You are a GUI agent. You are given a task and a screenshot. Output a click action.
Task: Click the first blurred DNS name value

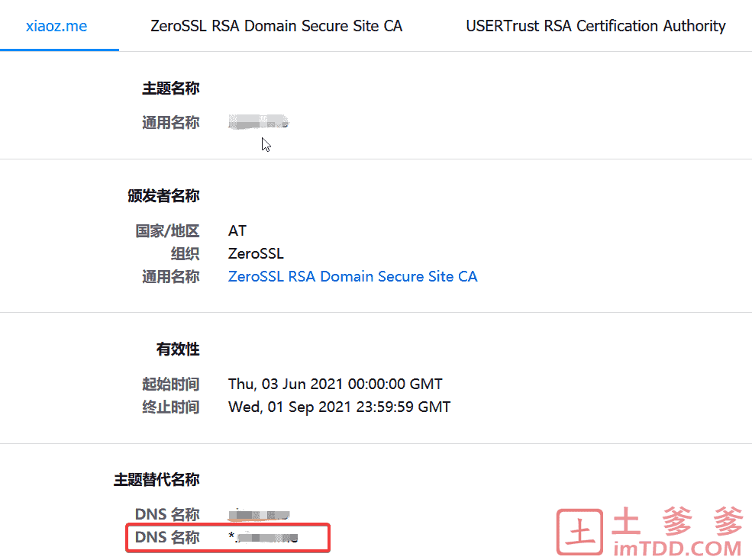[x=259, y=514]
